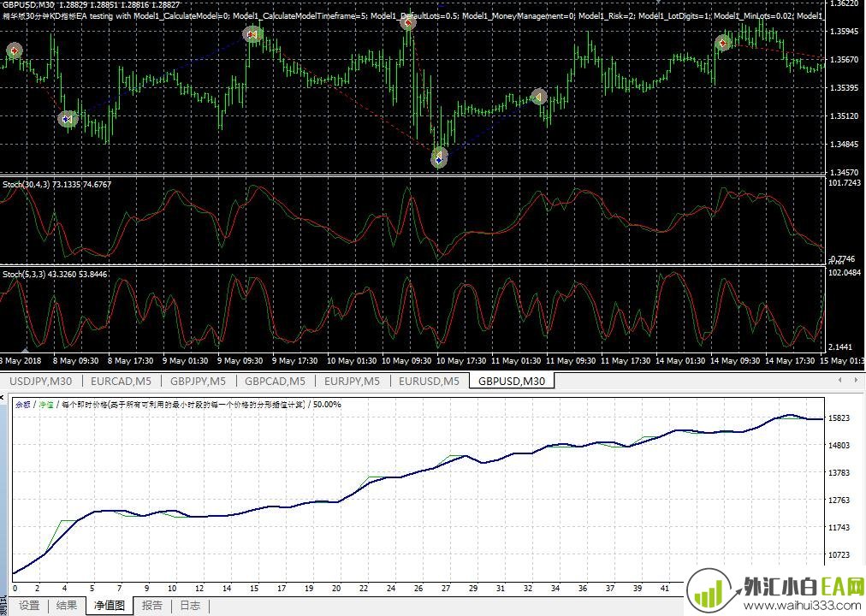Click the 102.0484 Stoch scale value

click(845, 272)
